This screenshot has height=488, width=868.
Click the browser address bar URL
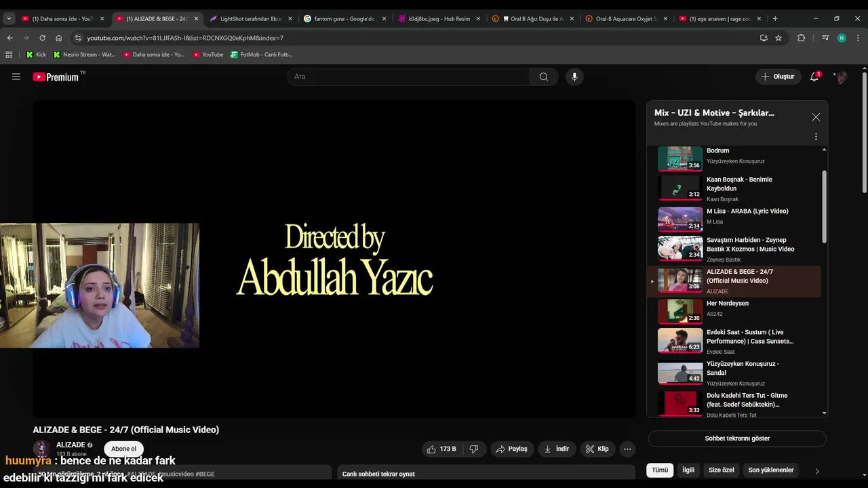[185, 38]
